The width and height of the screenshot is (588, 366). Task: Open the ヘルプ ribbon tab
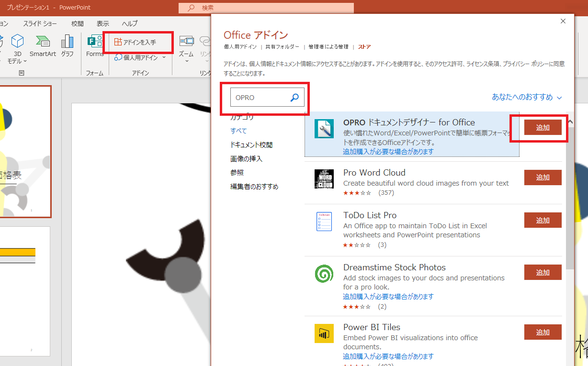(x=129, y=23)
